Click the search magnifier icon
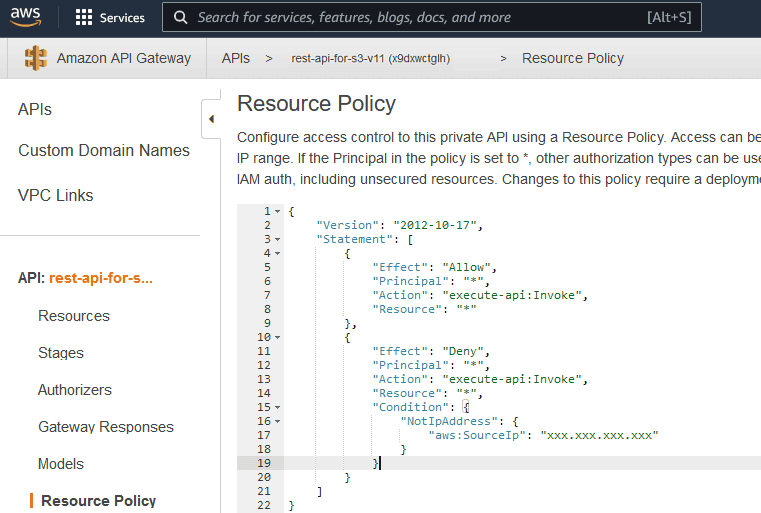The image size is (761, 513). [180, 17]
